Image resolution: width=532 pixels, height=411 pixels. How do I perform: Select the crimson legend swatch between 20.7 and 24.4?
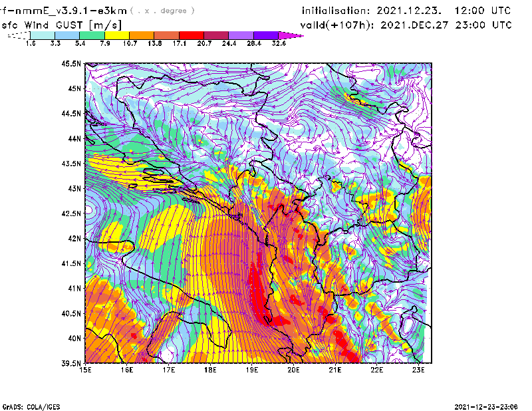(x=216, y=35)
